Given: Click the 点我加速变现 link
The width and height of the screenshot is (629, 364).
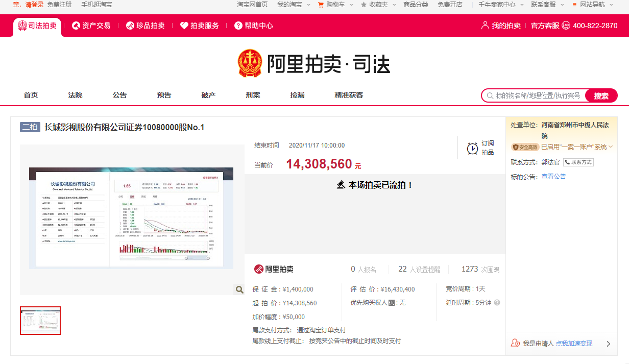Looking at the screenshot, I should [x=574, y=344].
